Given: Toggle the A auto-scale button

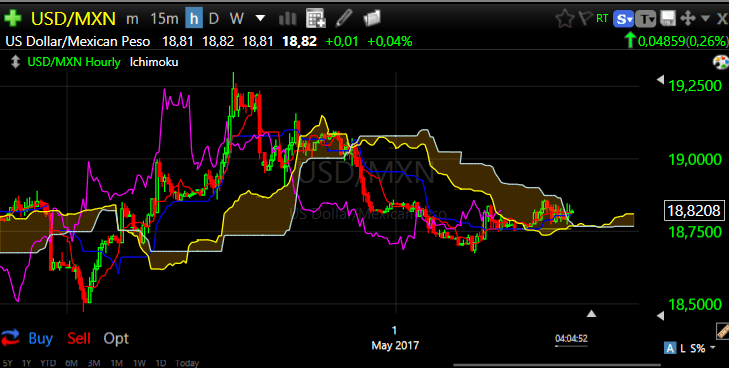Looking at the screenshot, I should (670, 348).
